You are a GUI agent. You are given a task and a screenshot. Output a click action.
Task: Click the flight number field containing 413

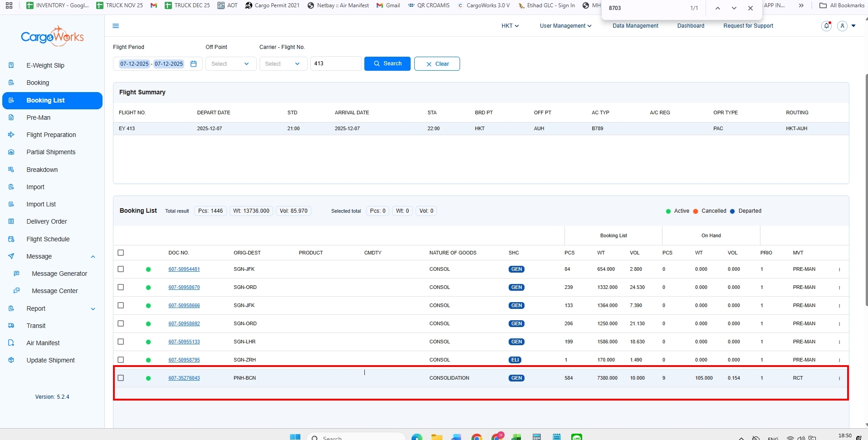click(335, 64)
